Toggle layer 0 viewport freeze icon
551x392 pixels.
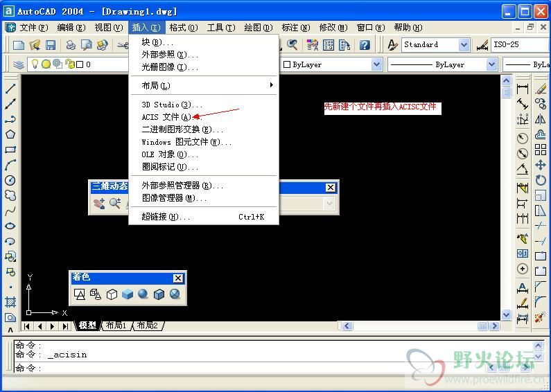pos(58,64)
